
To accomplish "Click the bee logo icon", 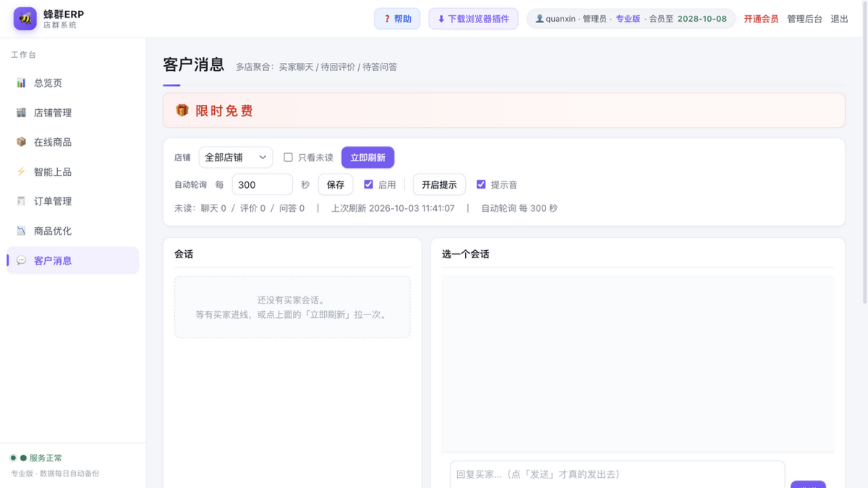I will pyautogui.click(x=25, y=19).
